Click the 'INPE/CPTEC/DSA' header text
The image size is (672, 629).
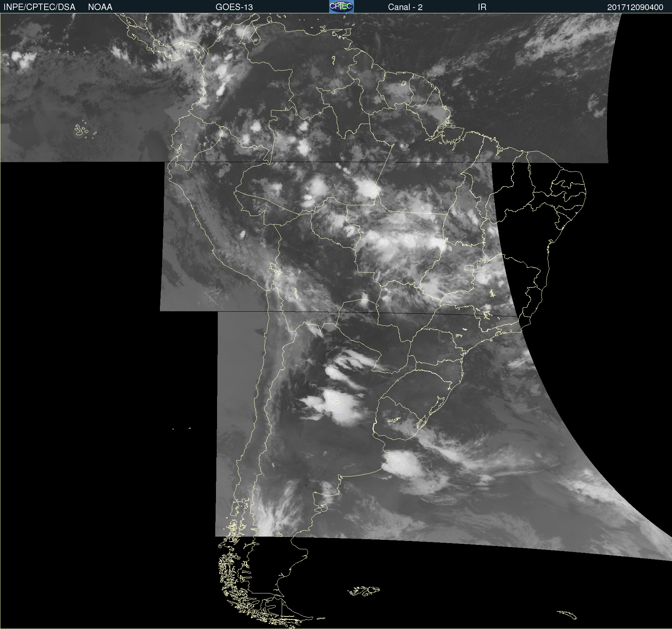point(40,7)
